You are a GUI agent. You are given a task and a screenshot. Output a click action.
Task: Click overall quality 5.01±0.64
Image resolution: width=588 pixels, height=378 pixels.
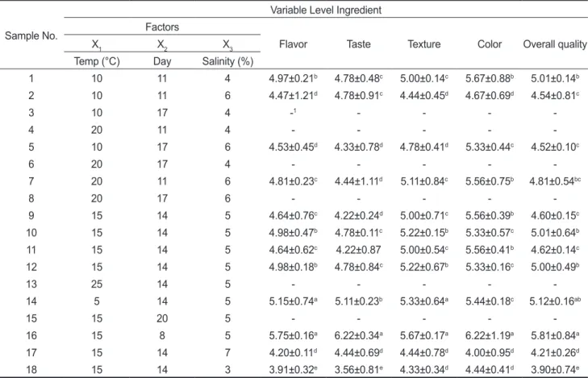[x=555, y=233]
